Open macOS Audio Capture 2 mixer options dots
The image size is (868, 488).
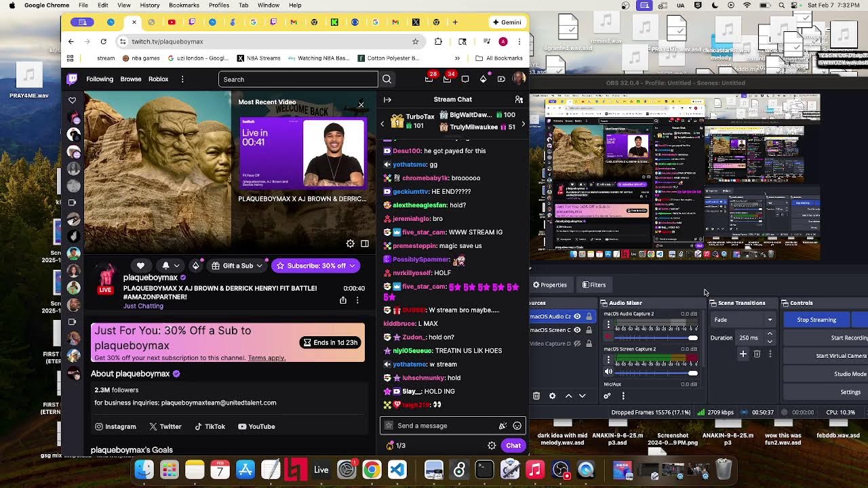click(608, 325)
